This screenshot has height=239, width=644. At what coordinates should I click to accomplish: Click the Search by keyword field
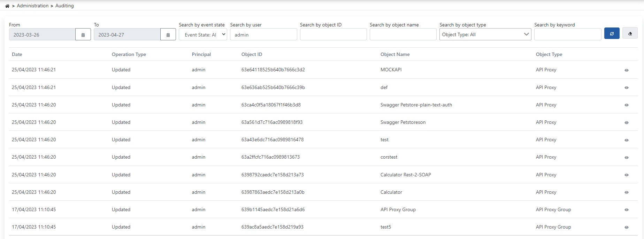click(567, 34)
